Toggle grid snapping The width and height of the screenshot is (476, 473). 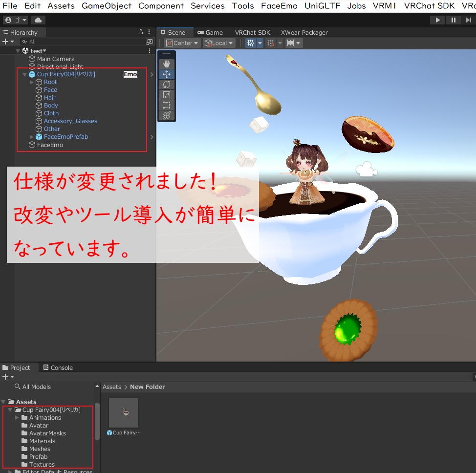[x=270, y=43]
